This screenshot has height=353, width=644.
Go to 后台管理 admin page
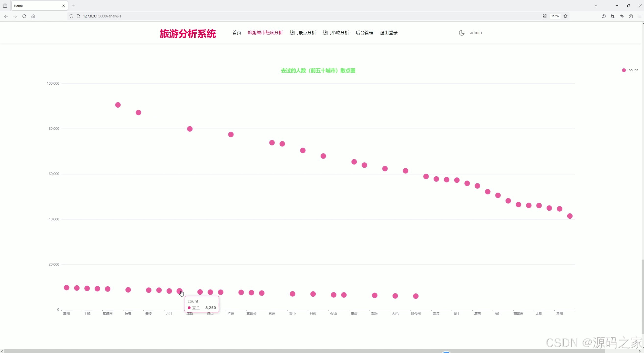coord(364,33)
